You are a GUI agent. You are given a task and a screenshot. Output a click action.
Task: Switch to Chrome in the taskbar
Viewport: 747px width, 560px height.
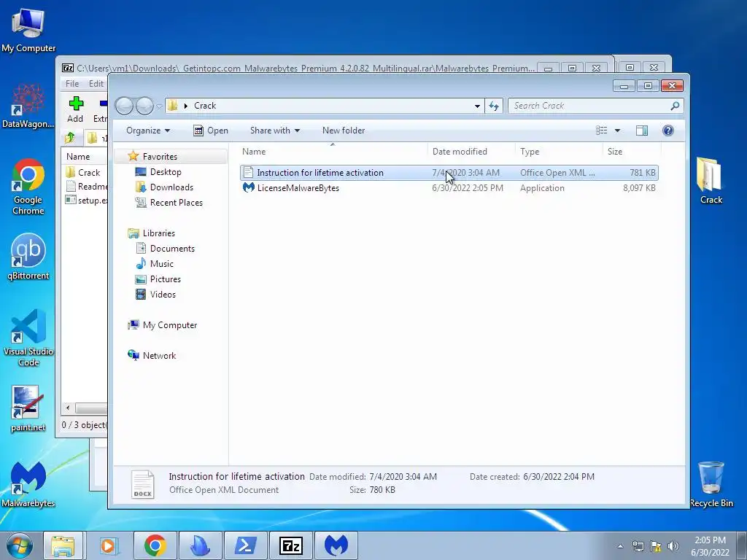pos(155,545)
